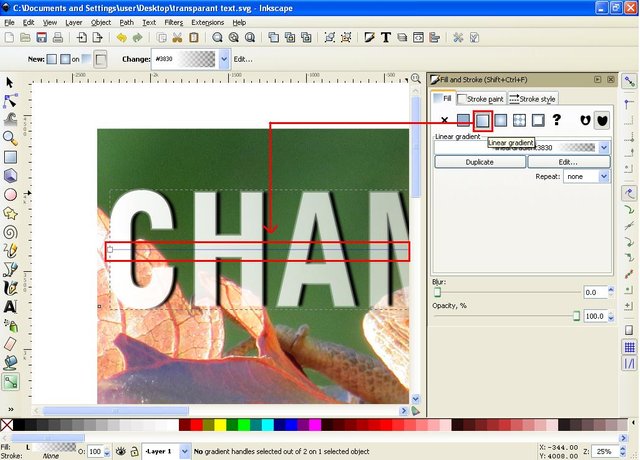The image size is (640, 460).
Task: Click Edit... in the tool controls bar
Action: click(243, 59)
